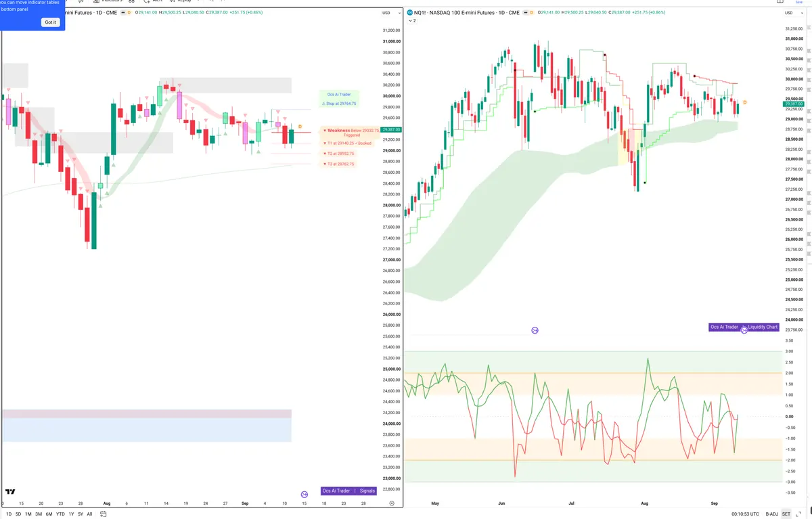The image size is (812, 519).
Task: Click the Replay toolbar button
Action: (179, 1)
